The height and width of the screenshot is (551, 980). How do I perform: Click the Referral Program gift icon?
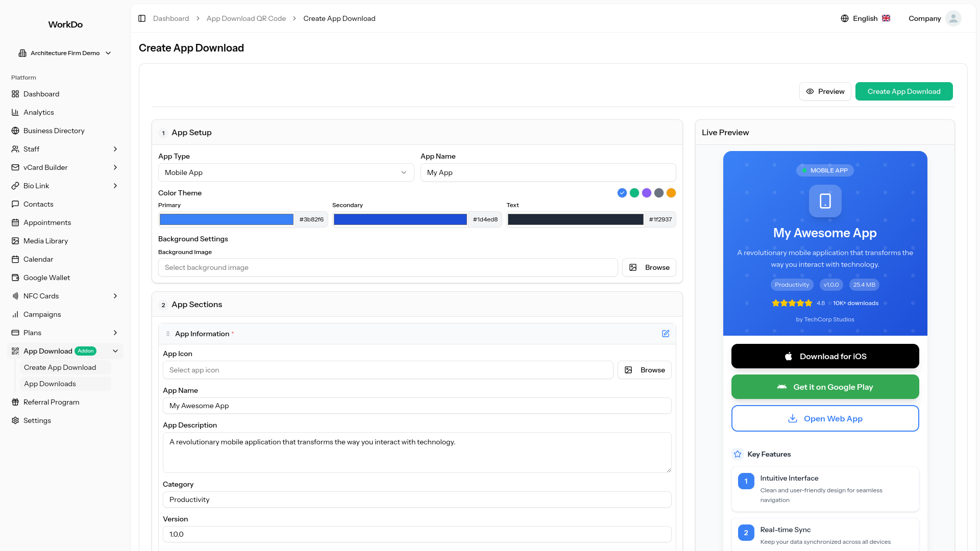tap(15, 402)
